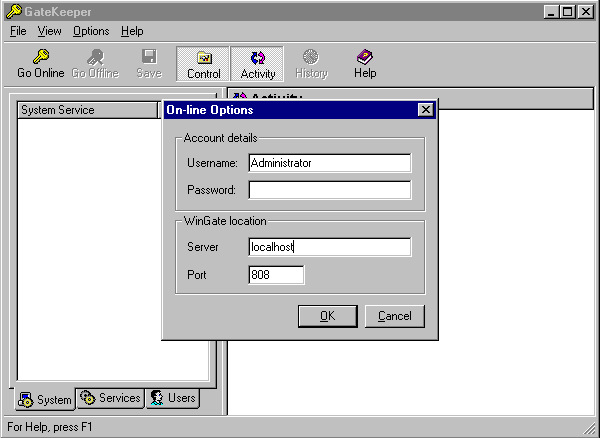Toggle the Activity toolbar button
The width and height of the screenshot is (600, 438).
click(257, 64)
